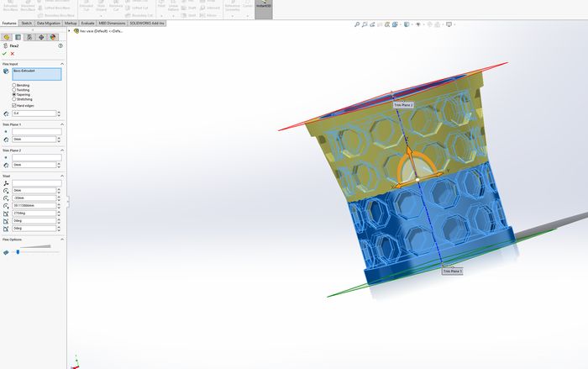Switch to the Sketch tab
This screenshot has height=369, width=588.
click(x=26, y=24)
